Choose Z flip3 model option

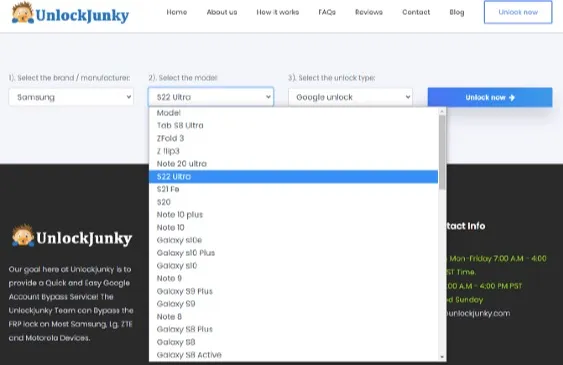[x=293, y=151]
